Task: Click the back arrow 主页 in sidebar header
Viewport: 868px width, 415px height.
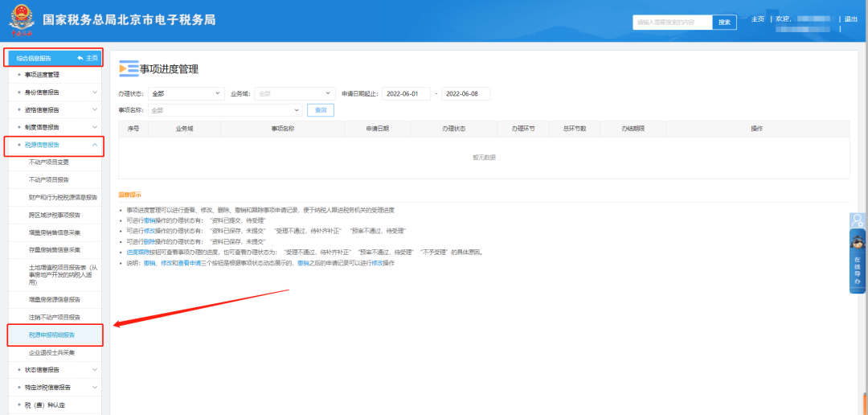Action: [87, 58]
